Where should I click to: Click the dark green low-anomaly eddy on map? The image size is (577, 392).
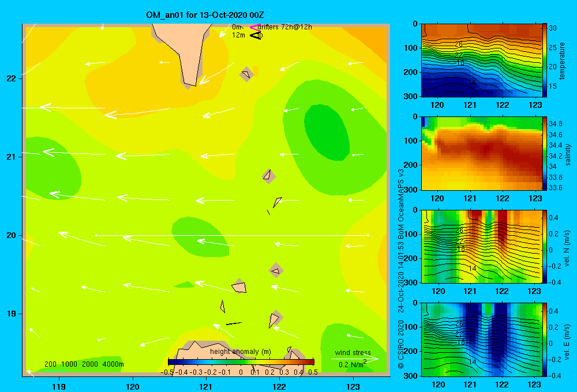point(327,133)
